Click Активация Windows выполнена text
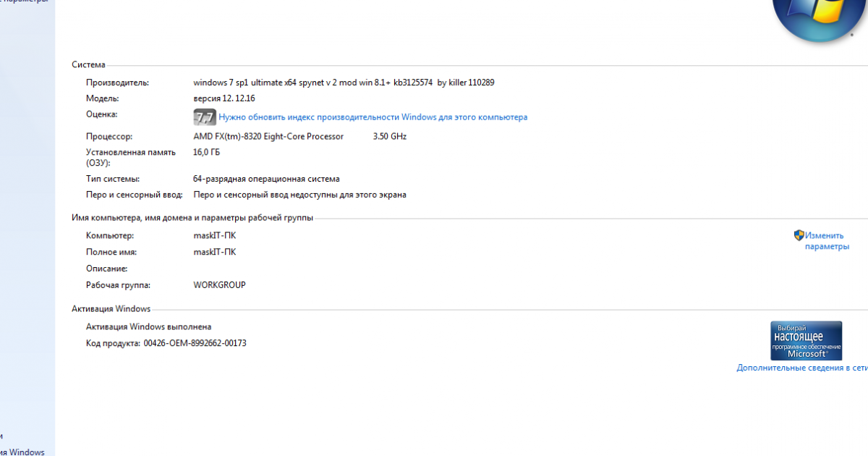Viewport: 868px width, 456px height. (x=149, y=327)
